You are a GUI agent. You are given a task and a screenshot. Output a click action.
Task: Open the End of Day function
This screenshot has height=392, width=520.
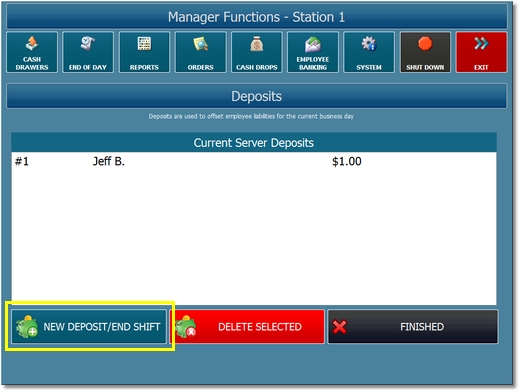coord(88,52)
